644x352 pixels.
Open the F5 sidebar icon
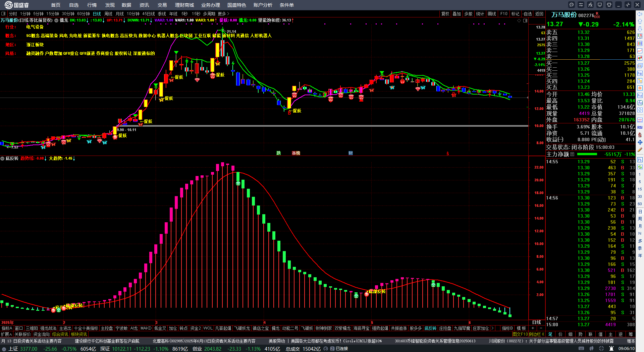[640, 160]
